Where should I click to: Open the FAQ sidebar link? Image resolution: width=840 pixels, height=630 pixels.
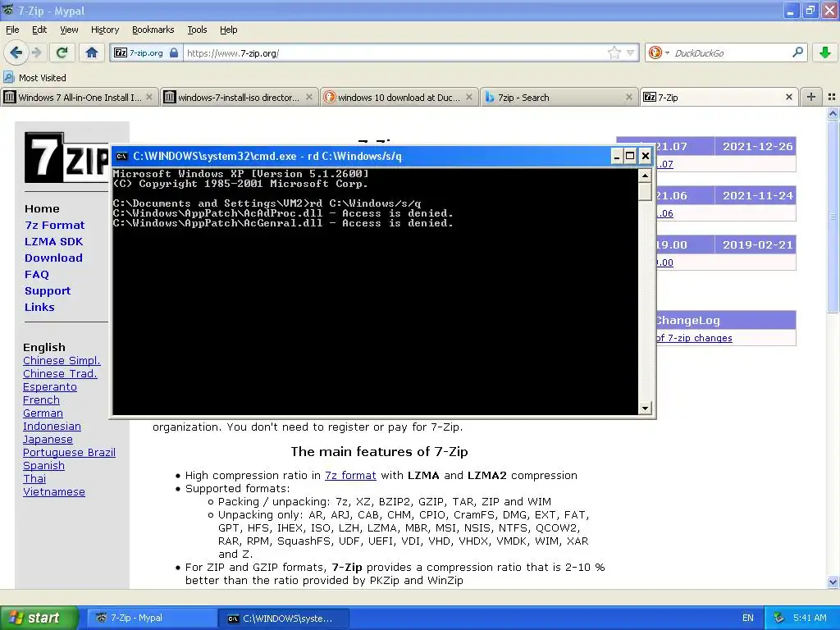pyautogui.click(x=36, y=274)
